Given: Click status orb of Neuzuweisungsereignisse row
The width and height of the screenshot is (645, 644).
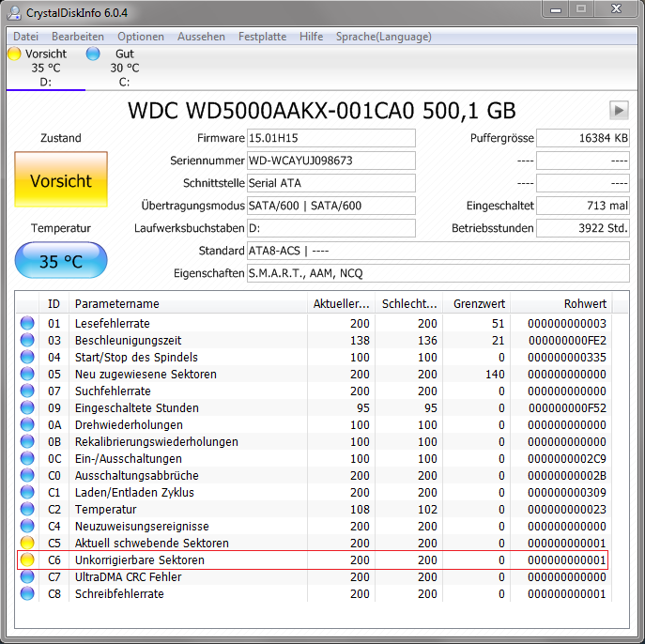Looking at the screenshot, I should tap(27, 526).
